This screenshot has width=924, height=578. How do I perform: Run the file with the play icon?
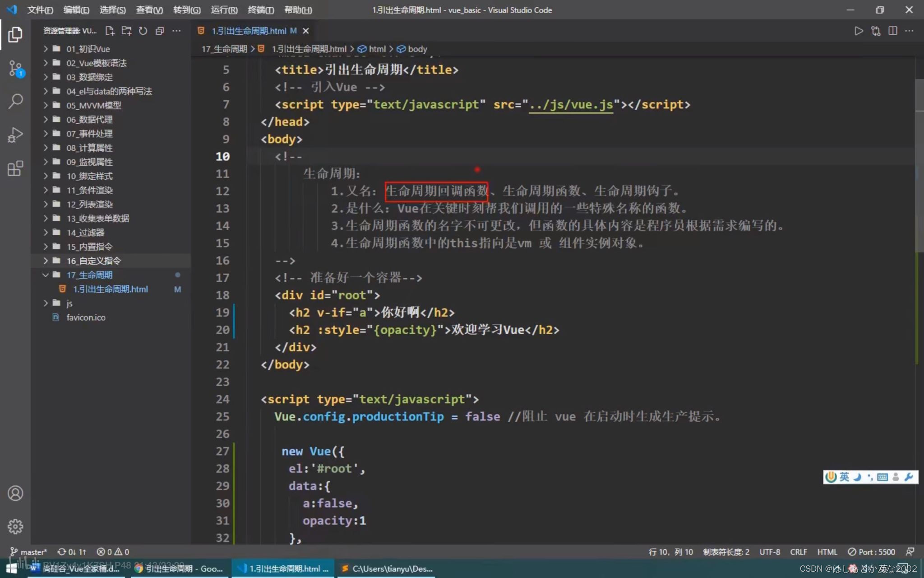coord(858,31)
